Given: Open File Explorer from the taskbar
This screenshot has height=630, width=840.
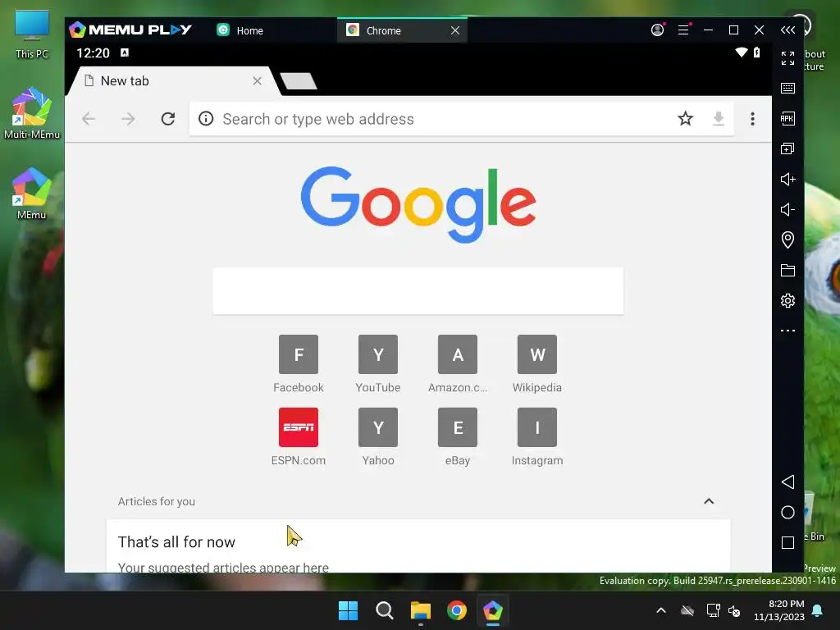Looking at the screenshot, I should tap(421, 610).
